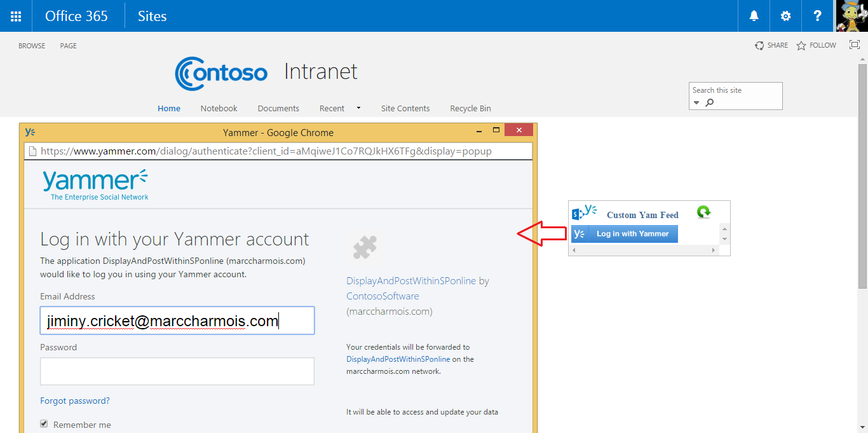Click web part scroll down arrow
Viewport: 868px width, 433px height.
(724, 239)
